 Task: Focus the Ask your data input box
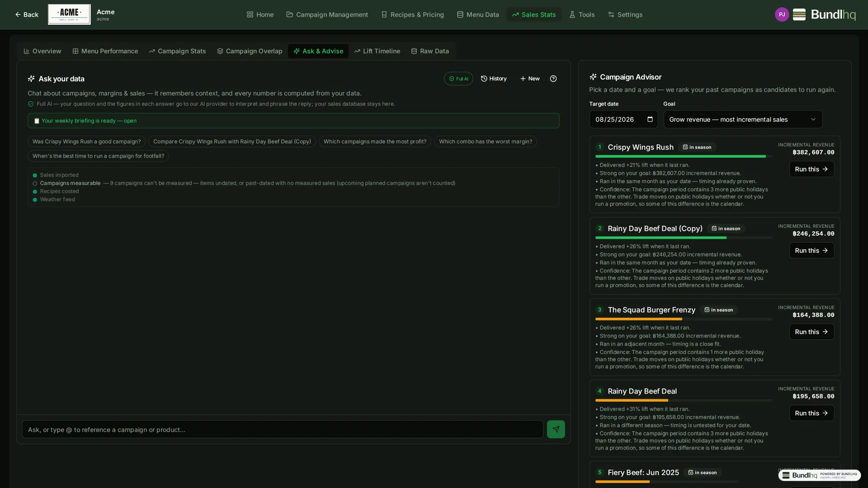click(x=283, y=429)
